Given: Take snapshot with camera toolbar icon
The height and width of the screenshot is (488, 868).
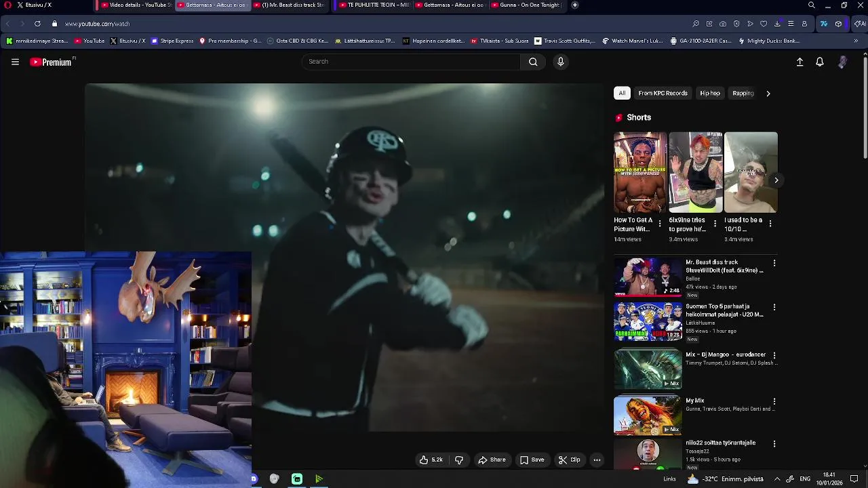Looking at the screenshot, I should coord(723,24).
